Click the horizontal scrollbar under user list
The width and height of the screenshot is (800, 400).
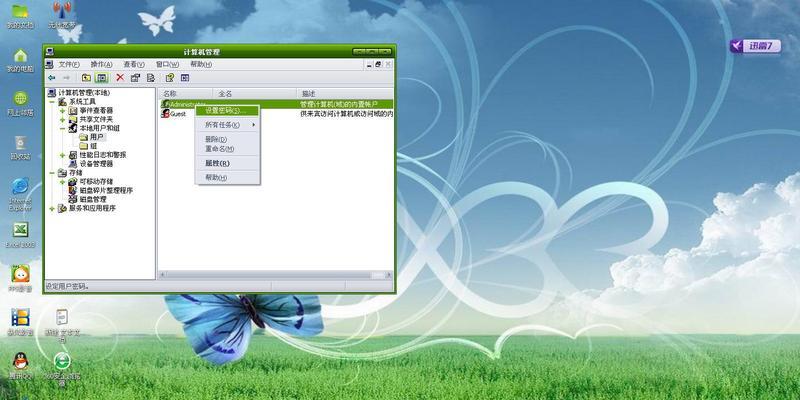coord(276,275)
